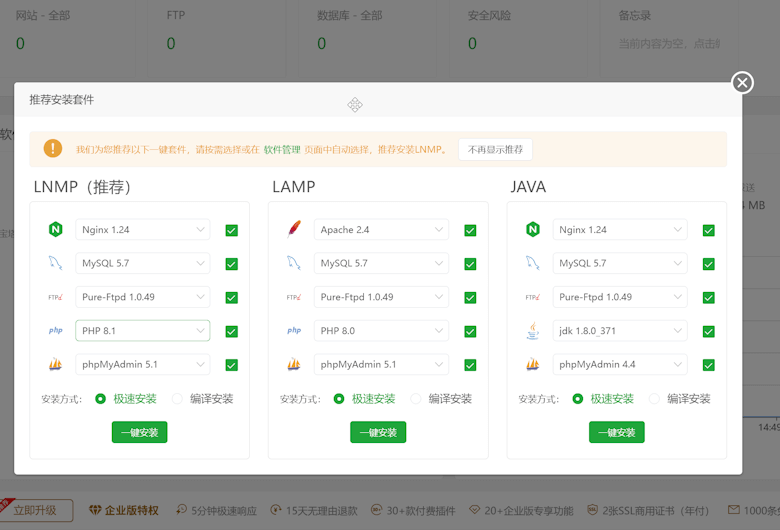Click the Nginx logo icon in LNMP
Image resolution: width=780 pixels, height=530 pixels.
point(55,229)
